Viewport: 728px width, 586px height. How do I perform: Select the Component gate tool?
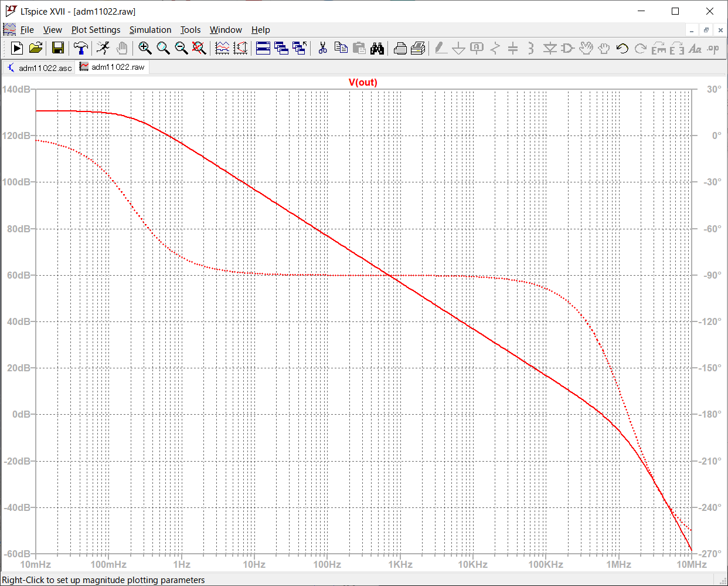pos(567,48)
